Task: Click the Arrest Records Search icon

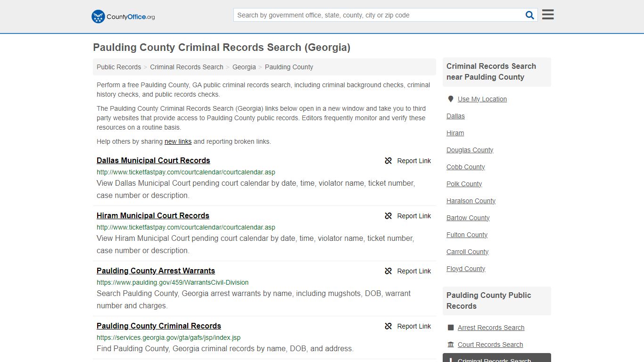Action: coord(451,328)
